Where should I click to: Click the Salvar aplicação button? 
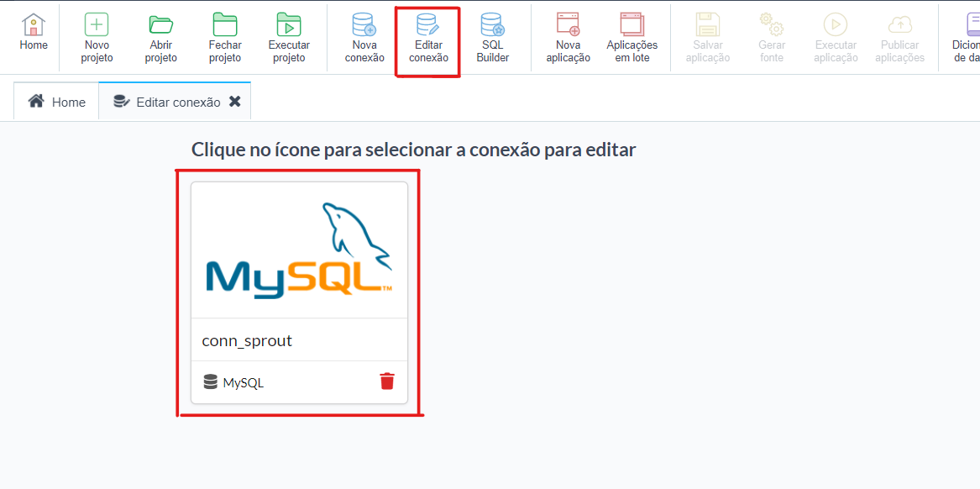click(x=708, y=25)
